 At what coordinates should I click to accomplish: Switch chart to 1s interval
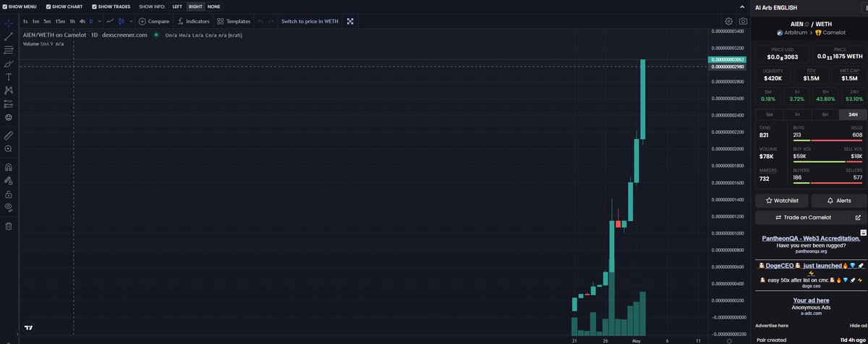point(25,22)
